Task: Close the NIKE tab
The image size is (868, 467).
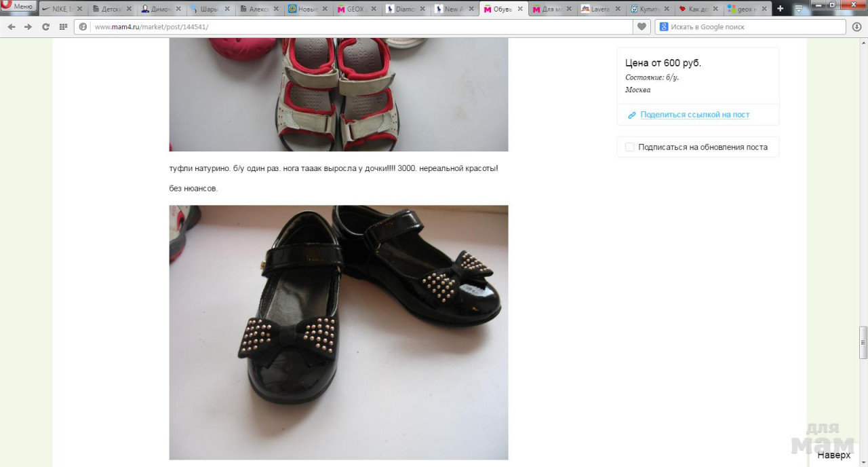Action: [x=80, y=9]
